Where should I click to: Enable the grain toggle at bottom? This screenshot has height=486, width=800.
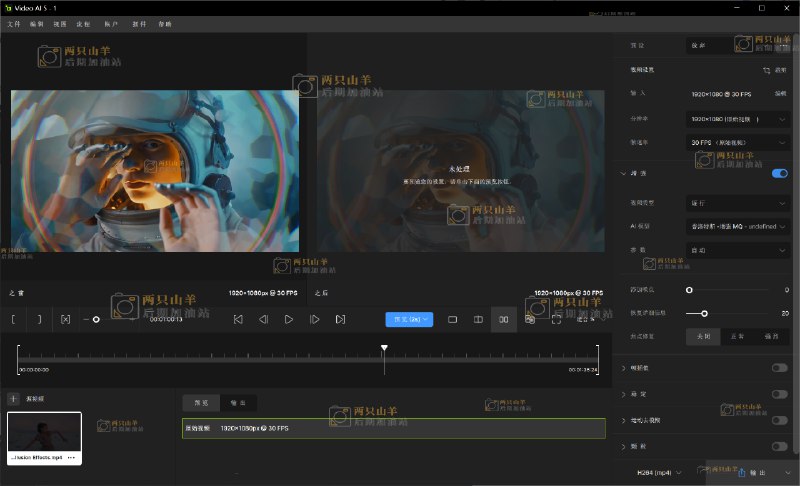(779, 446)
